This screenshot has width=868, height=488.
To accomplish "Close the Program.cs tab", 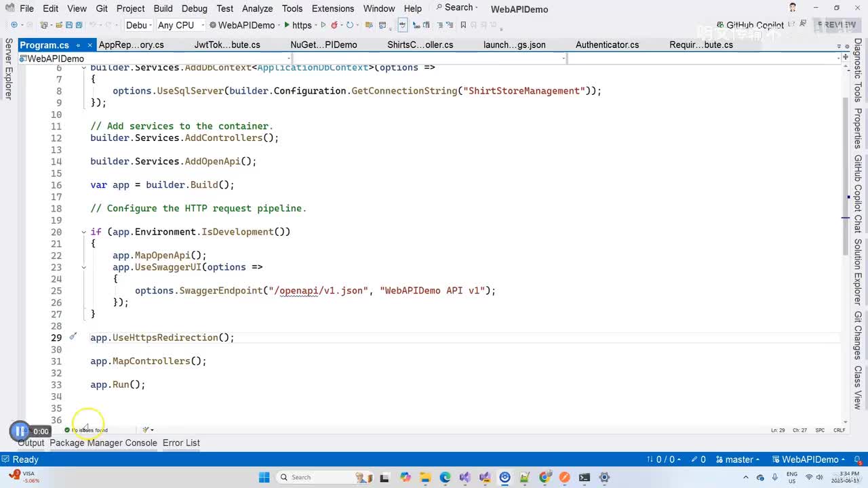I will [x=90, y=45].
